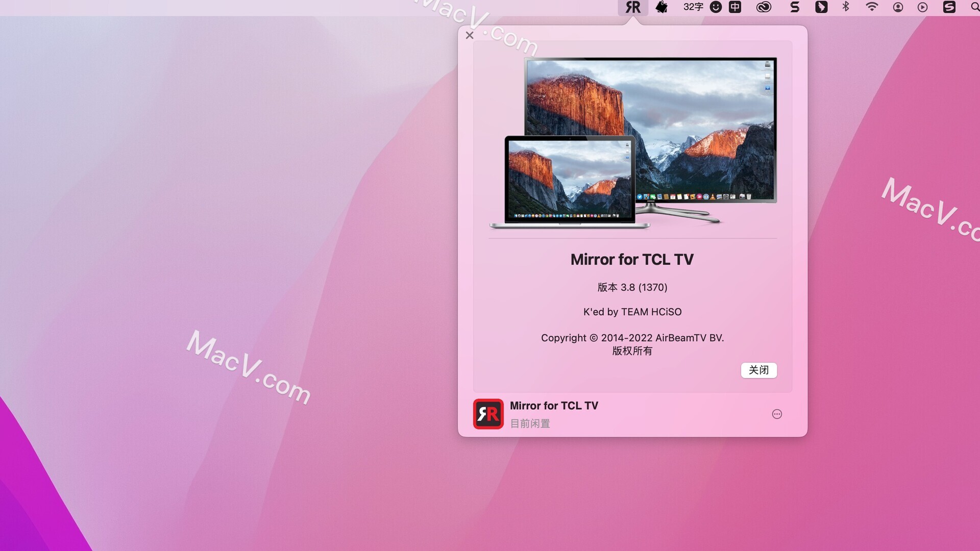Open the Surge menu bar icon
This screenshot has width=980, height=551.
point(795,7)
